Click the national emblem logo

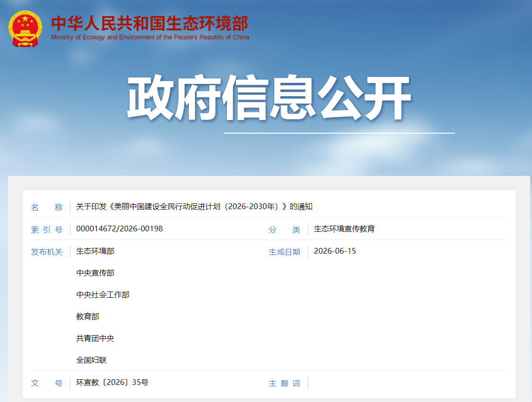pos(25,28)
